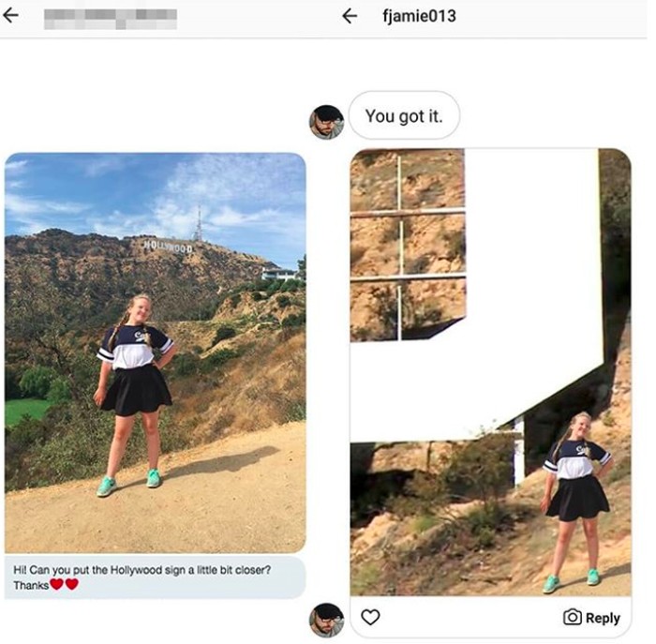Like the edited photo with the heart icon
656x644 pixels.
[370, 617]
